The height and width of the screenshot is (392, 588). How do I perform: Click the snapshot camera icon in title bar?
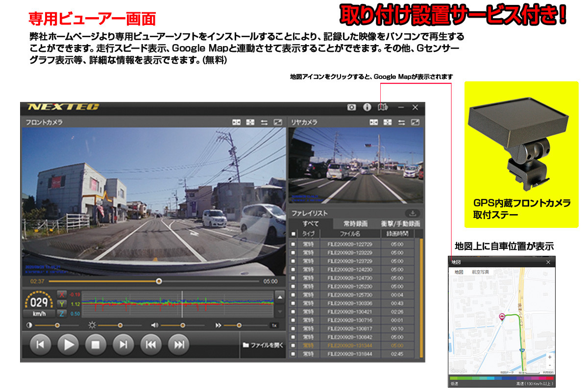351,107
